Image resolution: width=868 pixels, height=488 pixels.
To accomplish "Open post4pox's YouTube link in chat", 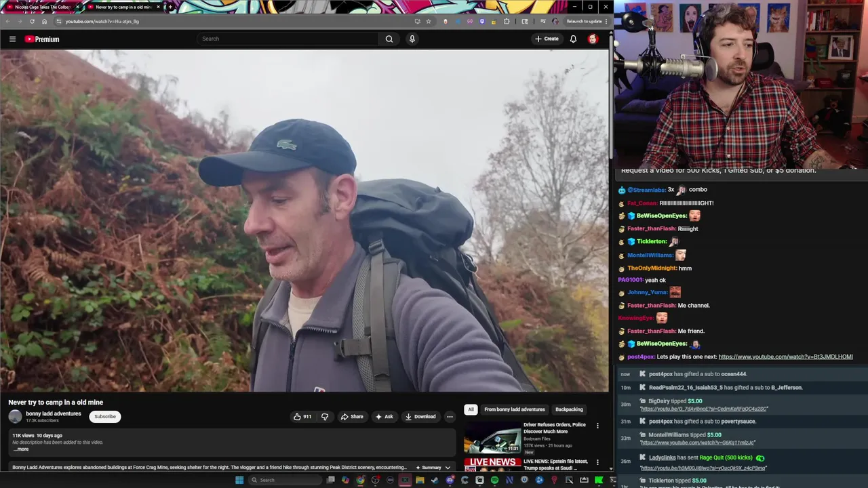I will point(785,357).
